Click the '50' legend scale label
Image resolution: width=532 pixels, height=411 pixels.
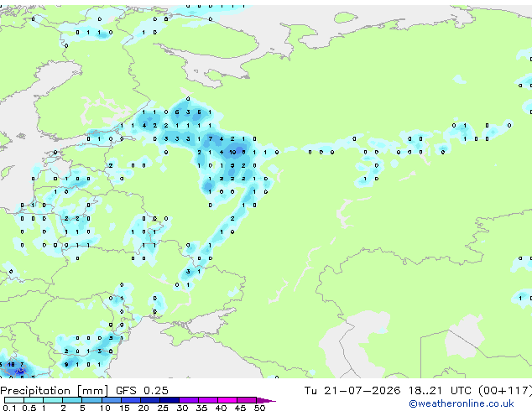pos(259,408)
